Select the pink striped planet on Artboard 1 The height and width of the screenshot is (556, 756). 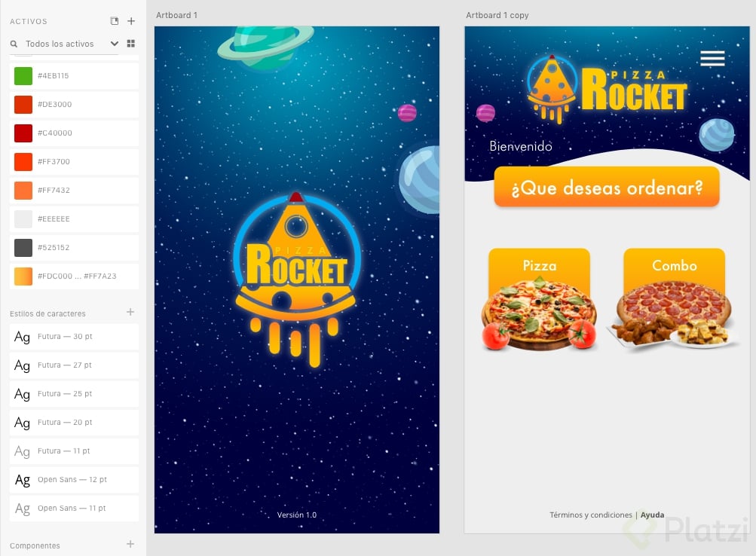click(408, 113)
